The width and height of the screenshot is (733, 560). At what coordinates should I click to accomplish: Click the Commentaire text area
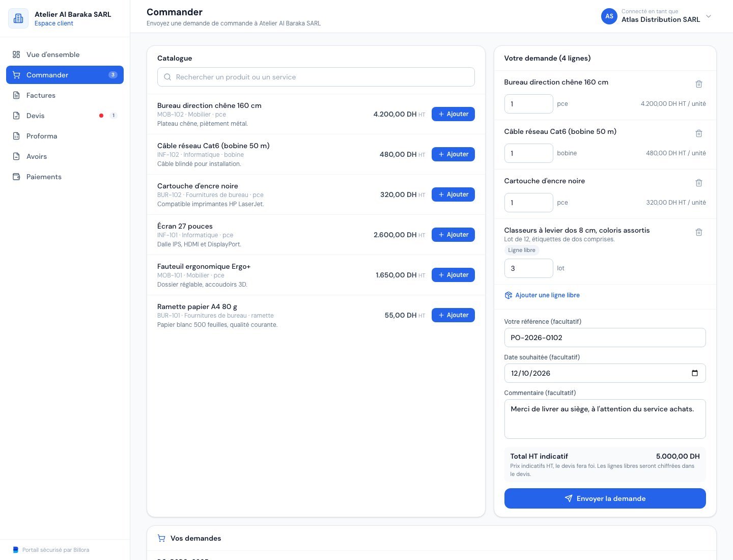[605, 419]
